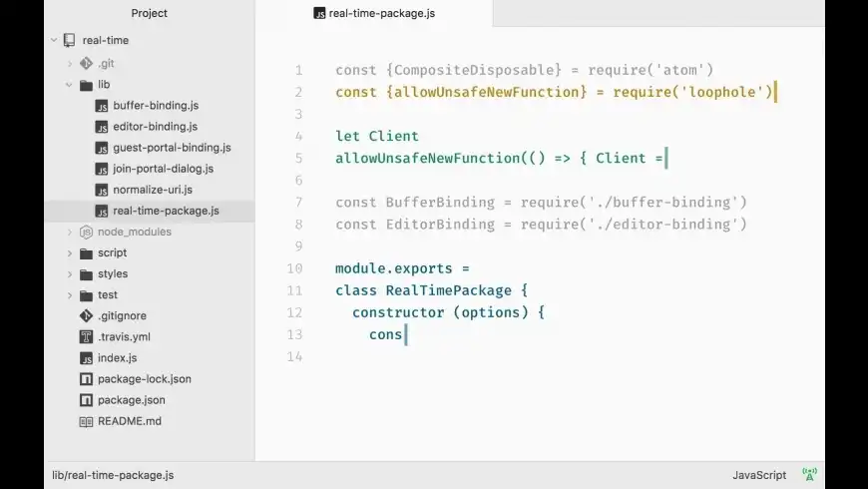
Task: Click line number 5 in gutter
Action: pyautogui.click(x=299, y=159)
